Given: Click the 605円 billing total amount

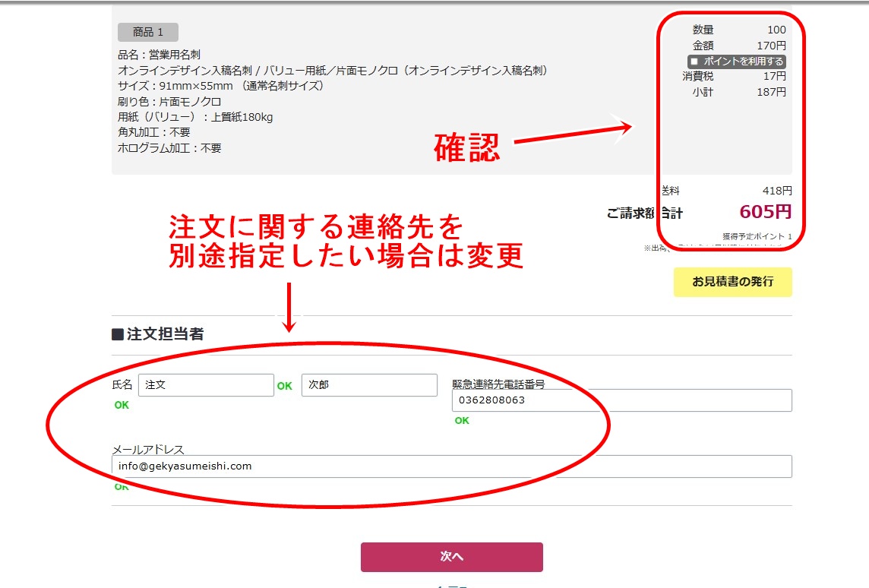Looking at the screenshot, I should click(765, 212).
